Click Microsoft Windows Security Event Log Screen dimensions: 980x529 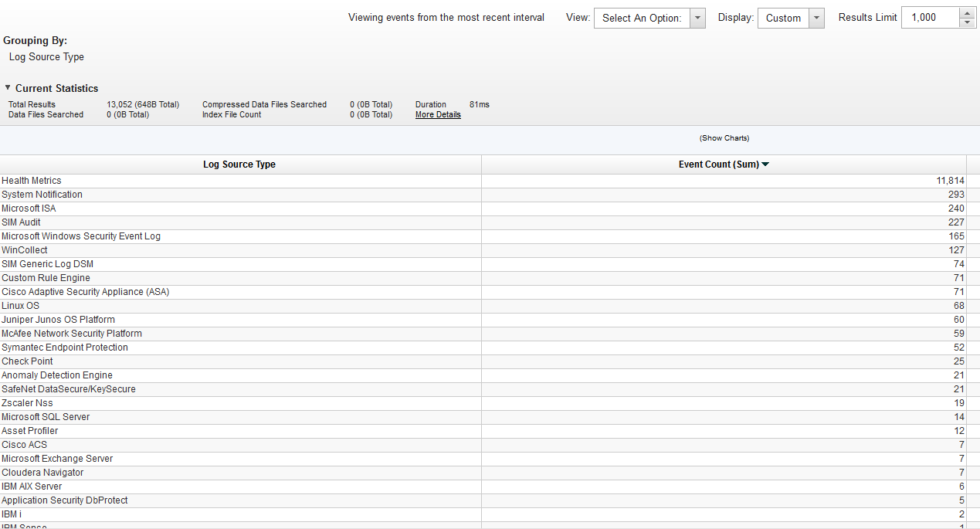click(x=81, y=236)
